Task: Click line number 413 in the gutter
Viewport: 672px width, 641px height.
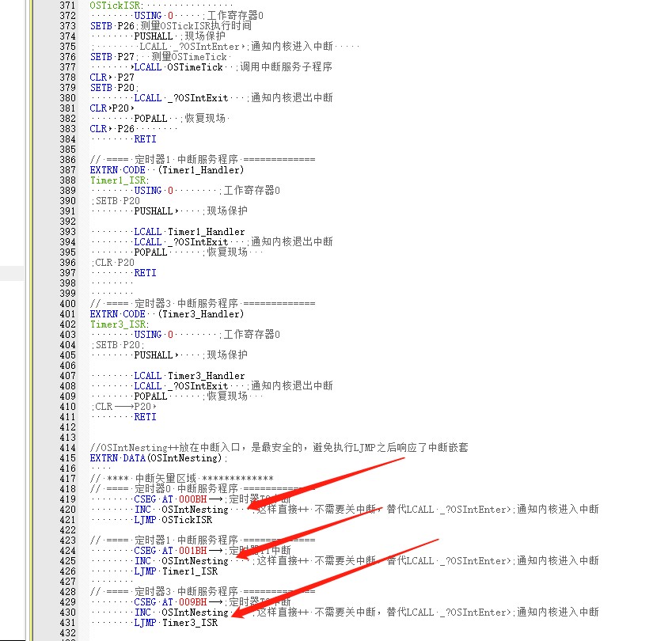Action: pos(68,438)
